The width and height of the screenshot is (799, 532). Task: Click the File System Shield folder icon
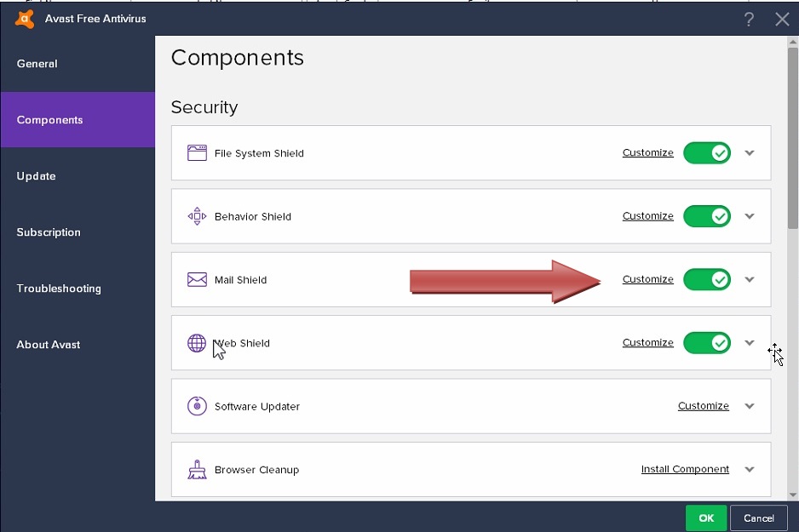[x=197, y=152]
